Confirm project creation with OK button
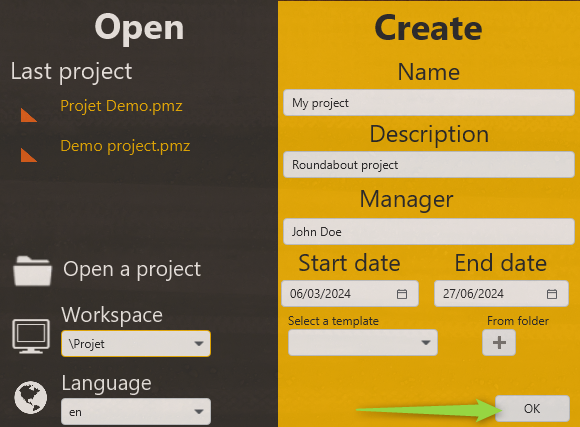The image size is (580, 427). (x=532, y=408)
